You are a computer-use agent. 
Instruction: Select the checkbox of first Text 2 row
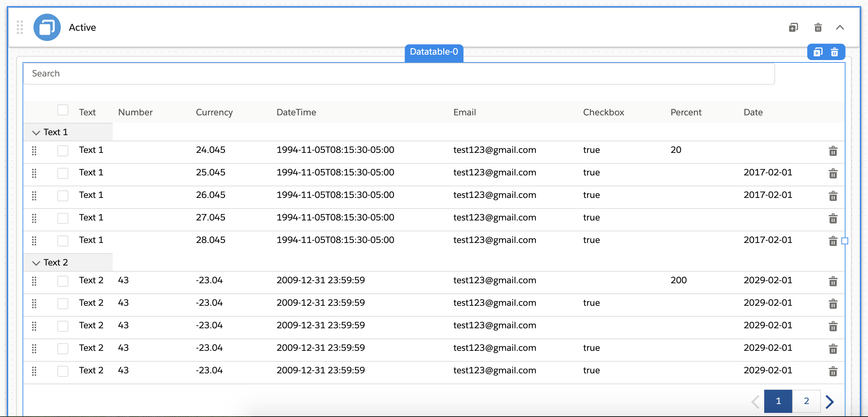(63, 281)
